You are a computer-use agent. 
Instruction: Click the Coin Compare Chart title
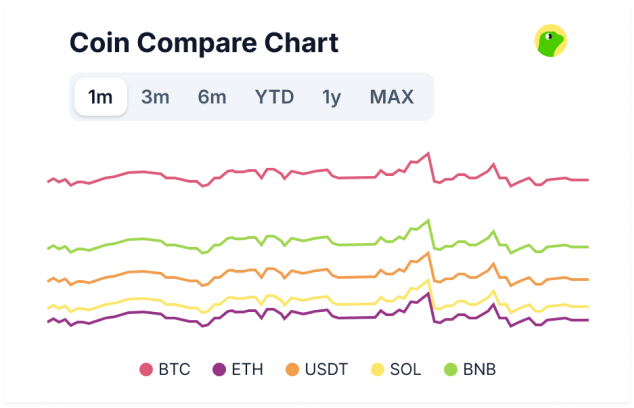pyautogui.click(x=203, y=43)
